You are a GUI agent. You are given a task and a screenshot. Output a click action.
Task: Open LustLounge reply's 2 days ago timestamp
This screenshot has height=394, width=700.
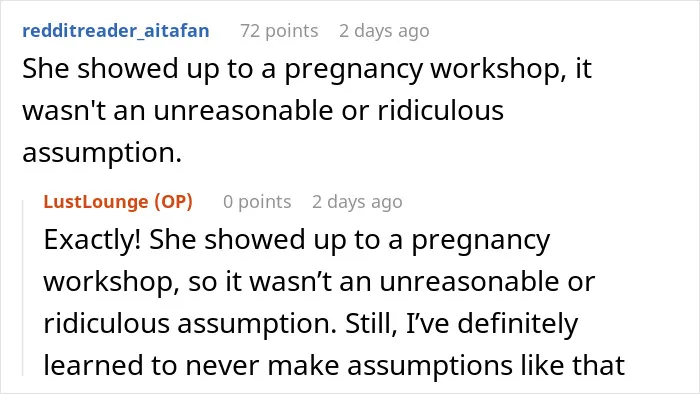[357, 202]
